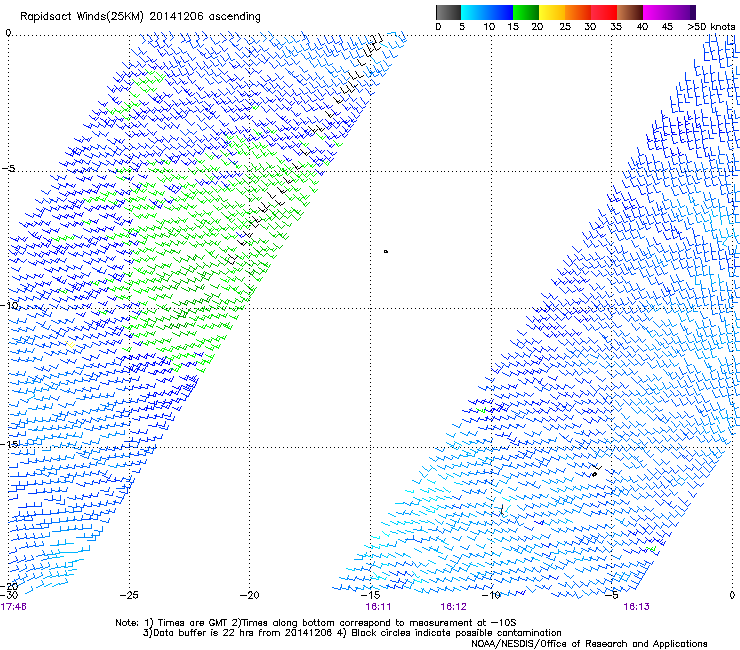The image size is (740, 650).
Task: Click the red 30-35 knots color band
Action: click(604, 12)
